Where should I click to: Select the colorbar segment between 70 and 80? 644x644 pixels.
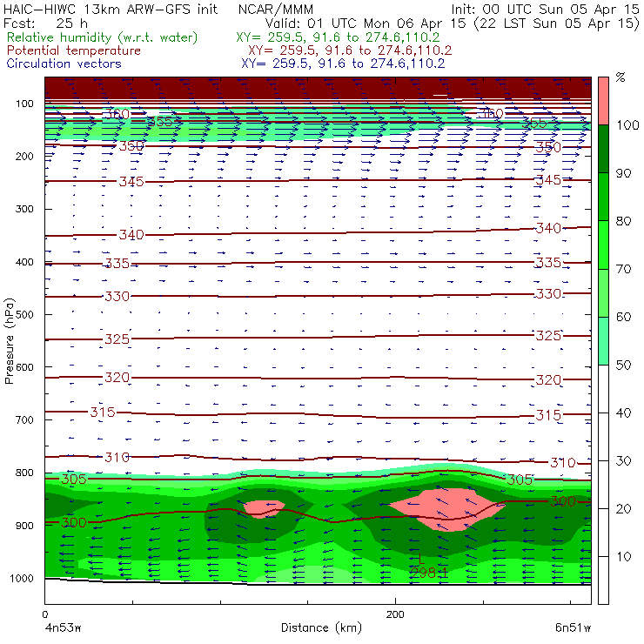tap(603, 245)
